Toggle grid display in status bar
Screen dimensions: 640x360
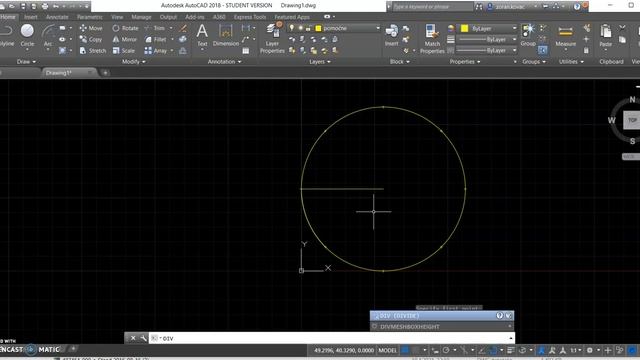(x=405, y=350)
